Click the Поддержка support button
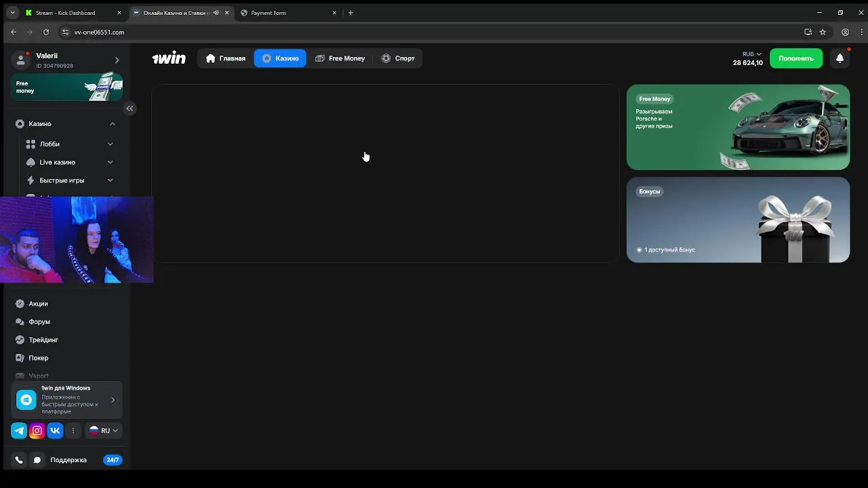The image size is (868, 488). point(68,460)
